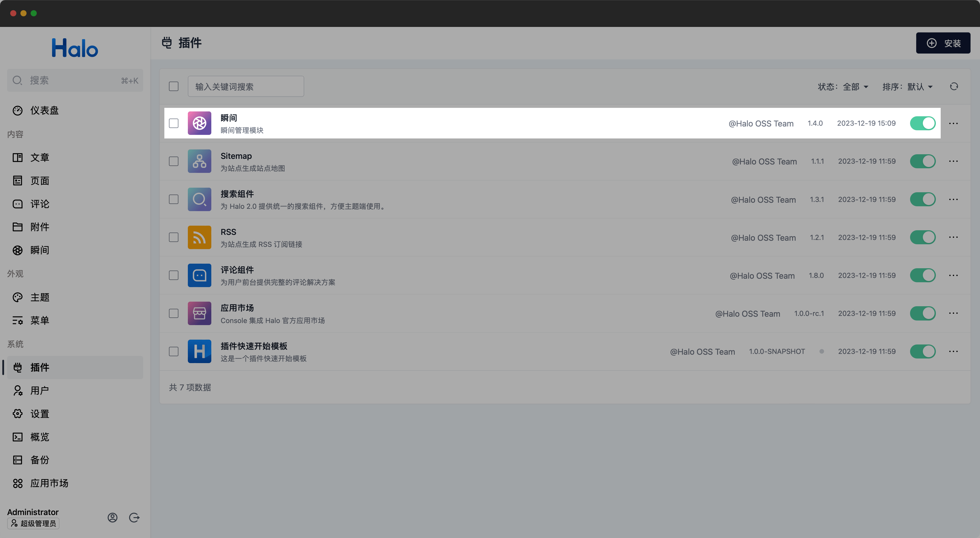Select all plugins checkbox
This screenshot has width=980, height=538.
pos(174,86)
